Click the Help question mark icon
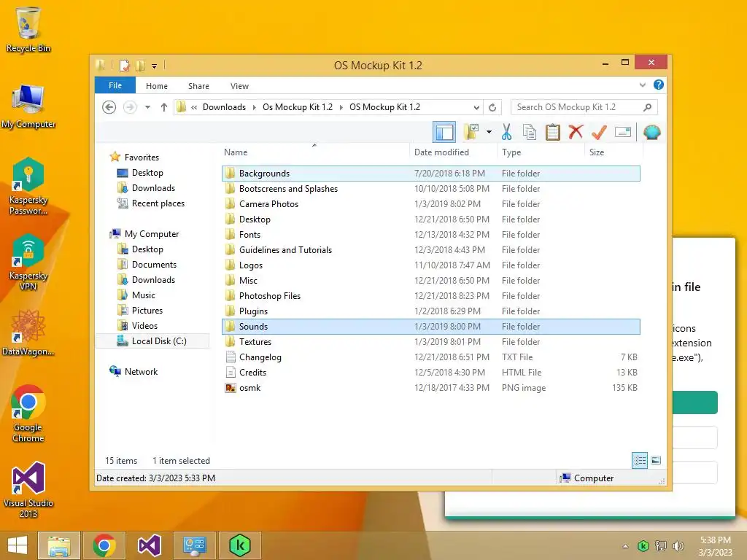 click(x=659, y=85)
